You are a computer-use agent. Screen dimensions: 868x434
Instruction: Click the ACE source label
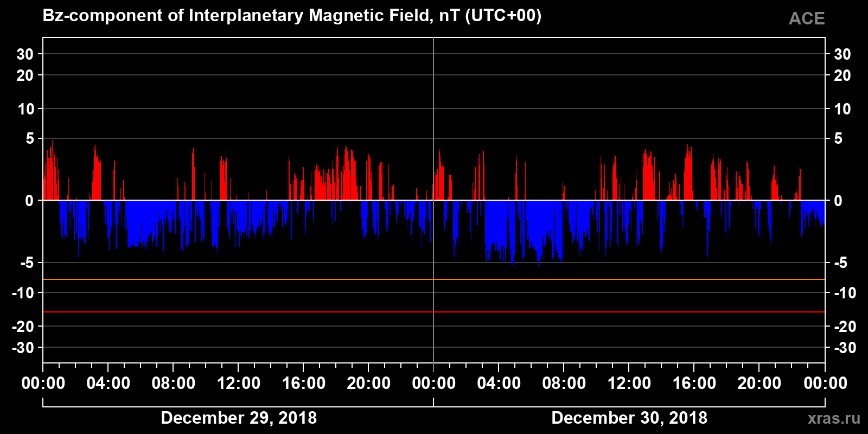click(x=807, y=18)
